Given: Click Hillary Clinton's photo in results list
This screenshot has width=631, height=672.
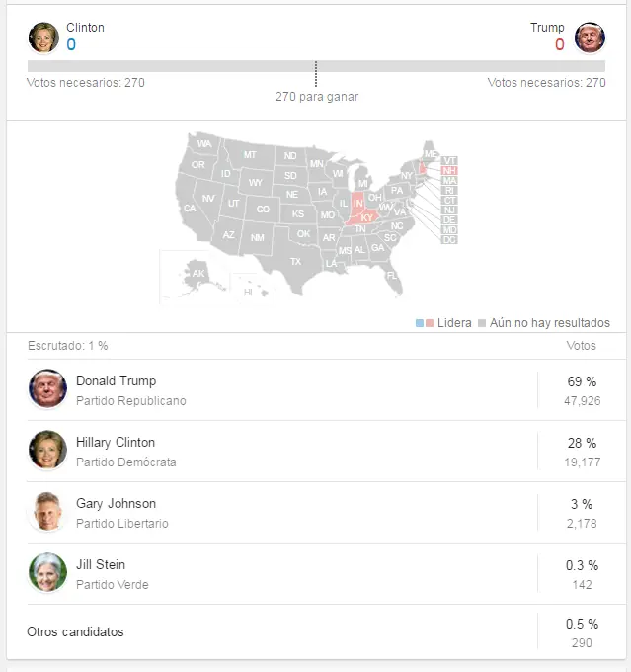Looking at the screenshot, I should click(x=47, y=450).
